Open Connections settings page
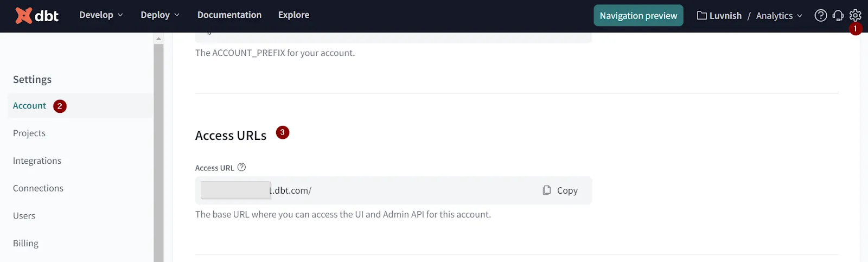The image size is (868, 262). point(38,188)
